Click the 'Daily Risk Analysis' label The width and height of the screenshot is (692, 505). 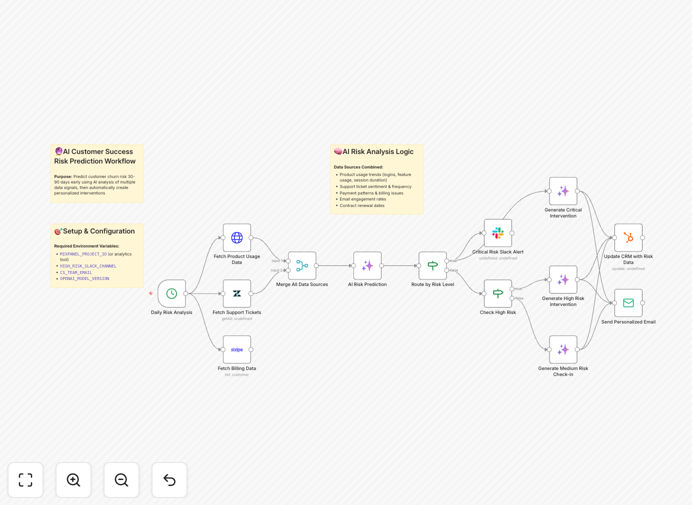point(171,313)
